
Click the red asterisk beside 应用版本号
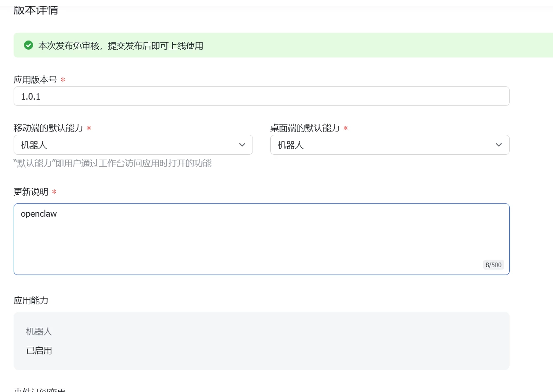63,80
